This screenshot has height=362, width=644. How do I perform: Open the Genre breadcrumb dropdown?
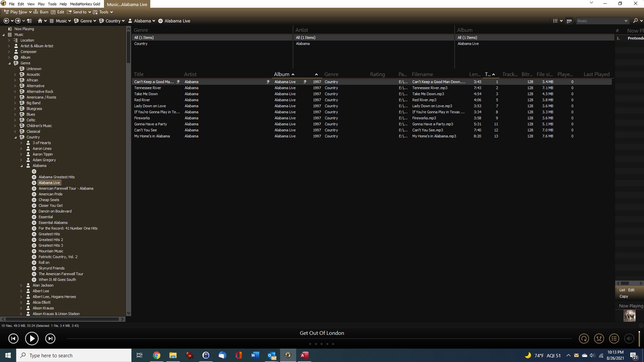[95, 21]
